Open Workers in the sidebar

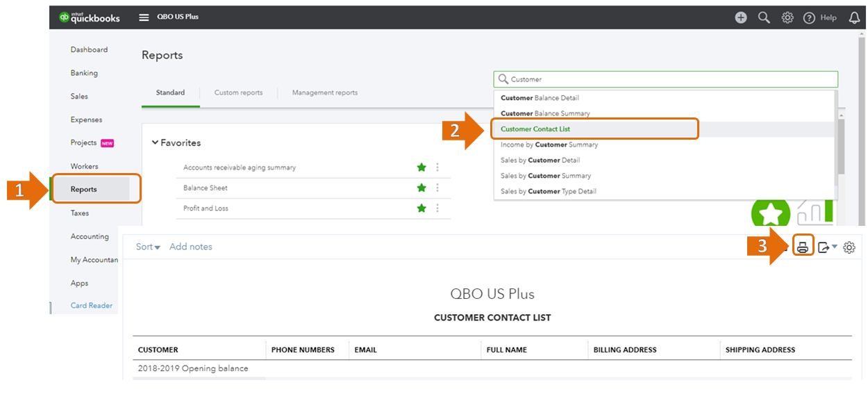tap(84, 166)
